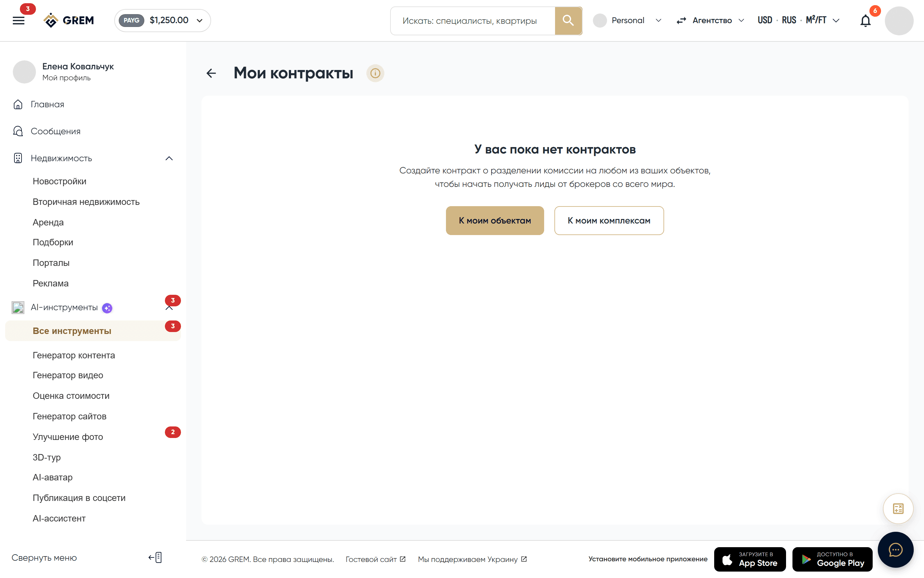924x578 pixels.
Task: Click the Главная home icon
Action: tap(18, 104)
